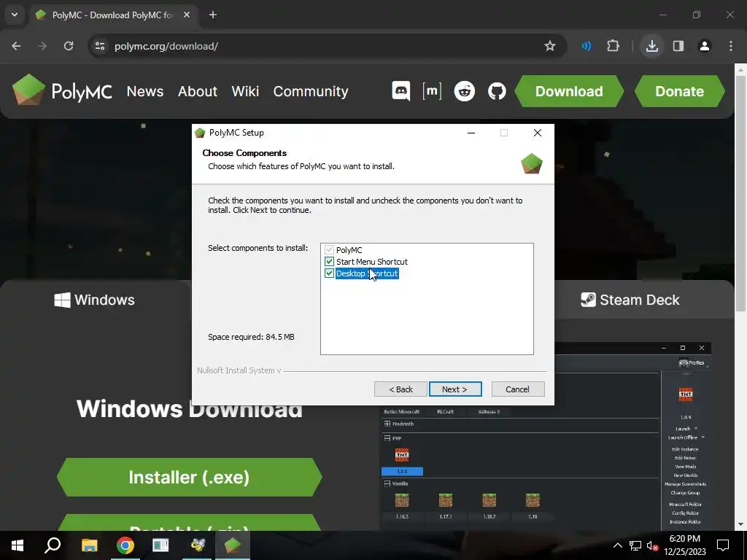Open the Wiki page

tap(245, 91)
